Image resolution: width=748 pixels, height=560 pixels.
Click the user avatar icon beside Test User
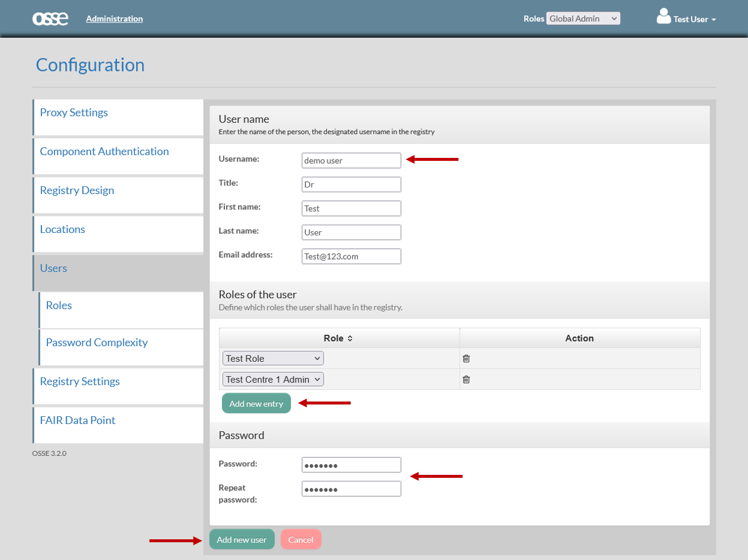click(663, 17)
